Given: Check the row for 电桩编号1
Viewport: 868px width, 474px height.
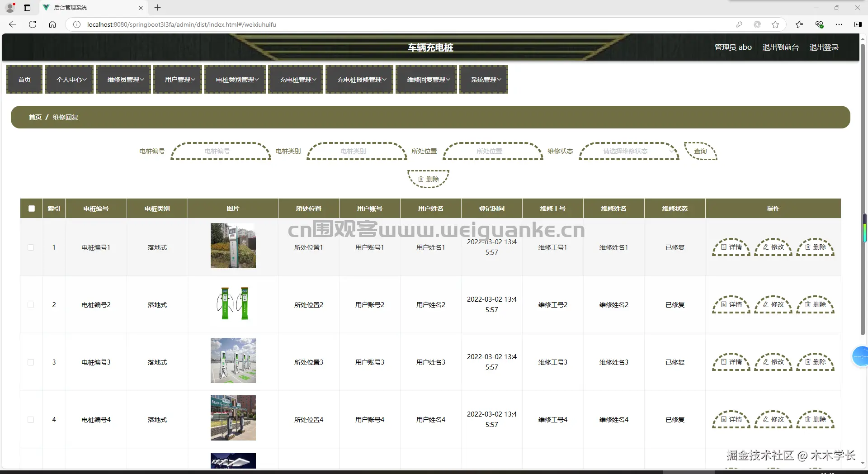Looking at the screenshot, I should coord(31,247).
